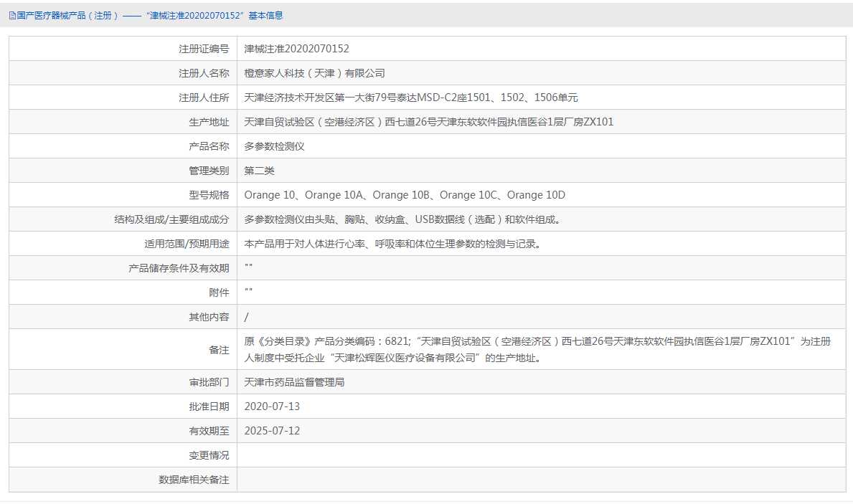Select the 变更情况 label
The image size is (853, 504).
[x=209, y=456]
